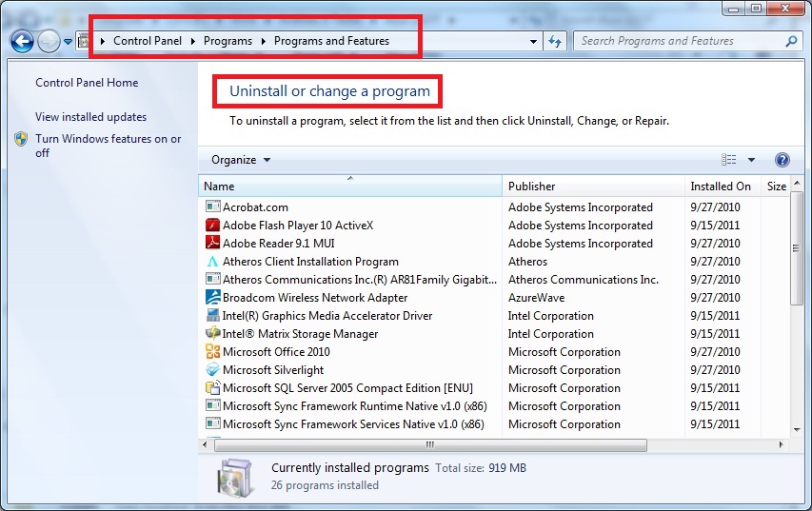Click the Currently installed programs text
Viewport: 812px width, 511px height.
click(350, 468)
